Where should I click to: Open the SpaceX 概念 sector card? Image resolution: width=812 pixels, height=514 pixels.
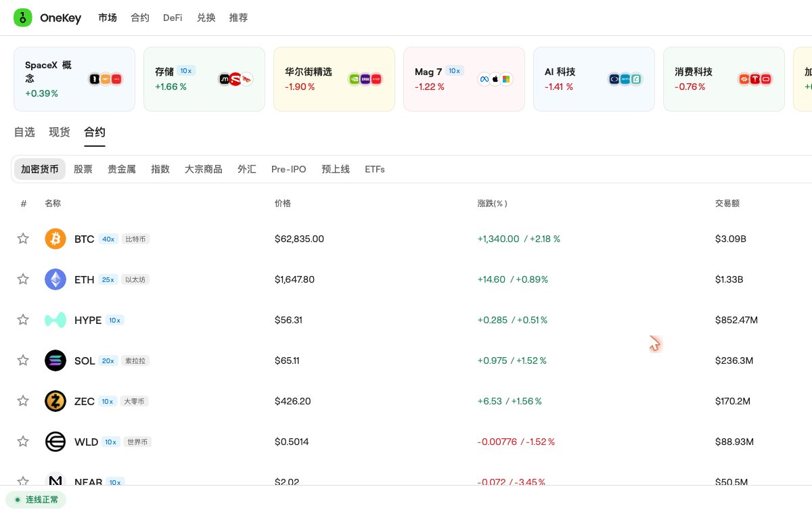tap(74, 79)
